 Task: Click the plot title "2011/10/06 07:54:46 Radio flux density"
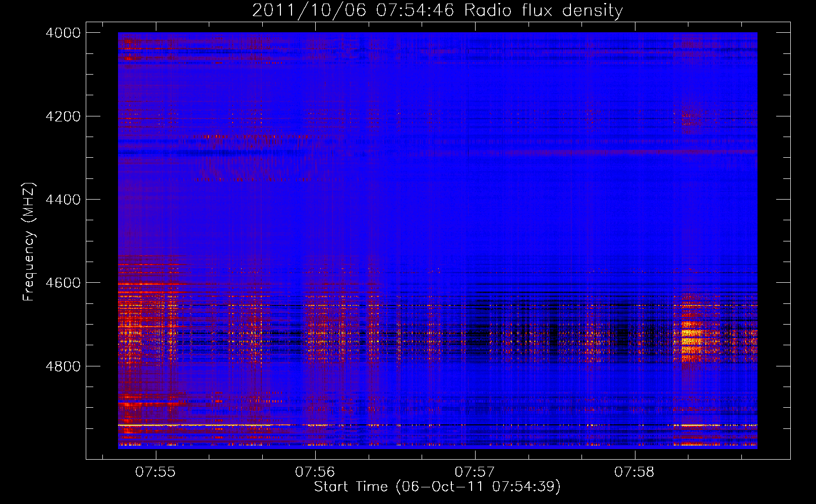point(437,11)
